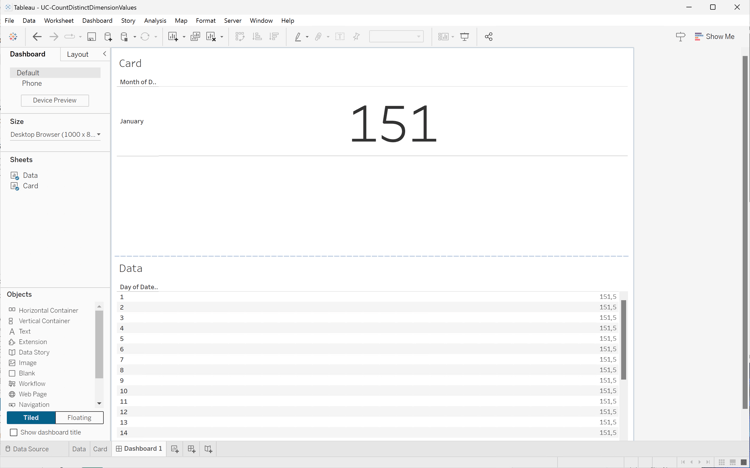Open the Highlight dropdown arrow
Viewport: 750px width, 468px height.
(x=307, y=37)
